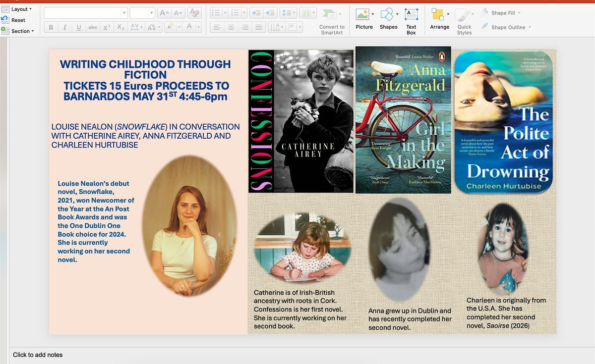
Task: Expand the Shape Outline dropdown arrow
Action: tap(530, 27)
